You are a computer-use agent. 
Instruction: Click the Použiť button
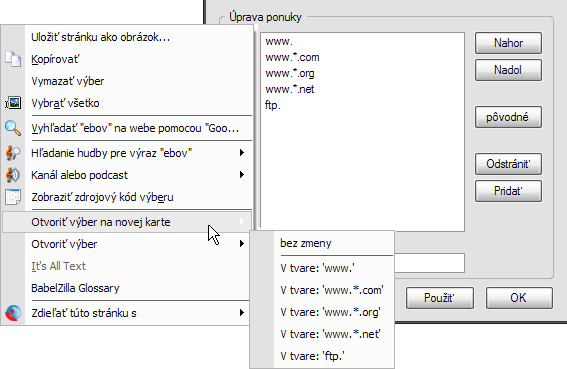[x=440, y=298]
